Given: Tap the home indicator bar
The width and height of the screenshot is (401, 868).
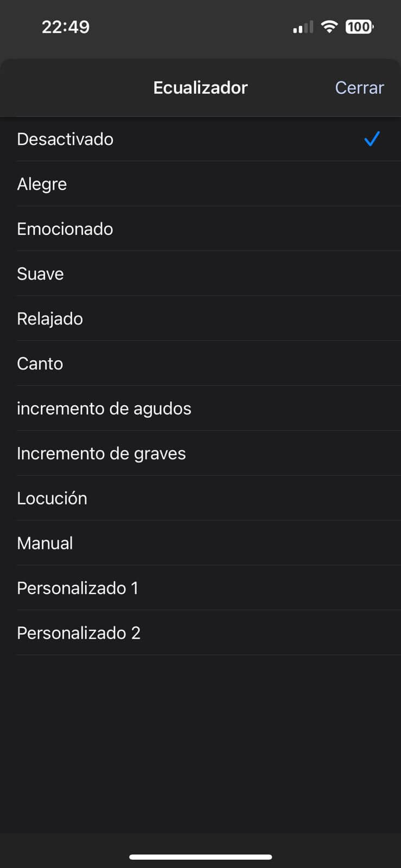Looking at the screenshot, I should [x=200, y=857].
